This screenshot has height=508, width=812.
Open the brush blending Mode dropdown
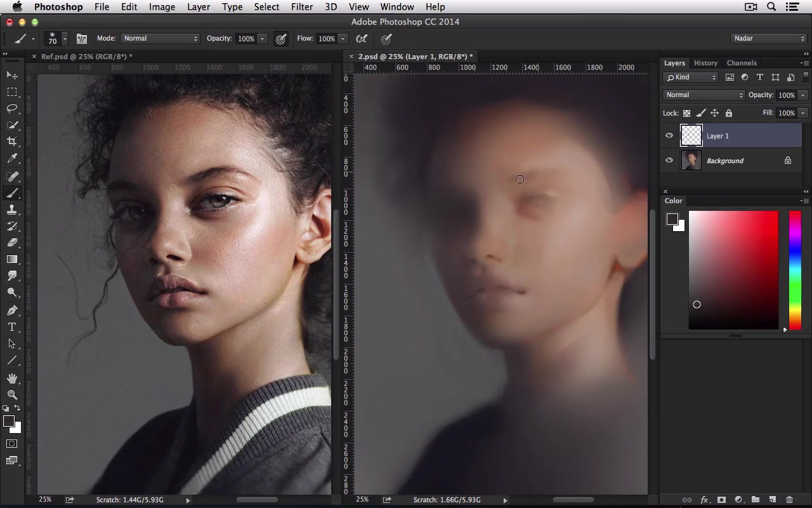click(x=160, y=38)
